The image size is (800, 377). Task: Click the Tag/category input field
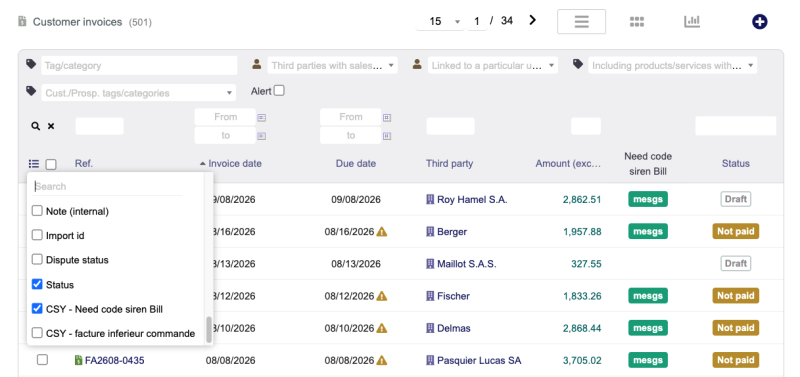click(139, 65)
